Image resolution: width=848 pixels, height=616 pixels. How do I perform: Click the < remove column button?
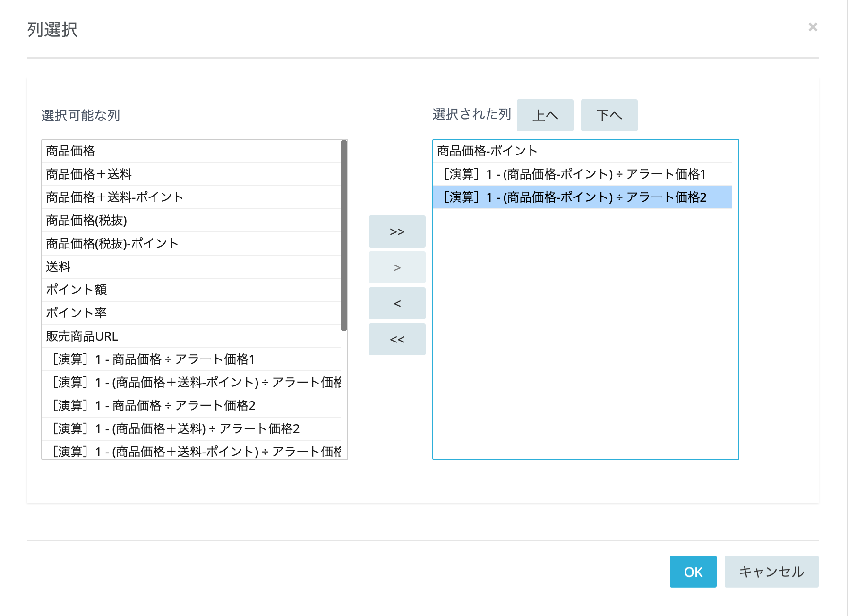click(397, 303)
